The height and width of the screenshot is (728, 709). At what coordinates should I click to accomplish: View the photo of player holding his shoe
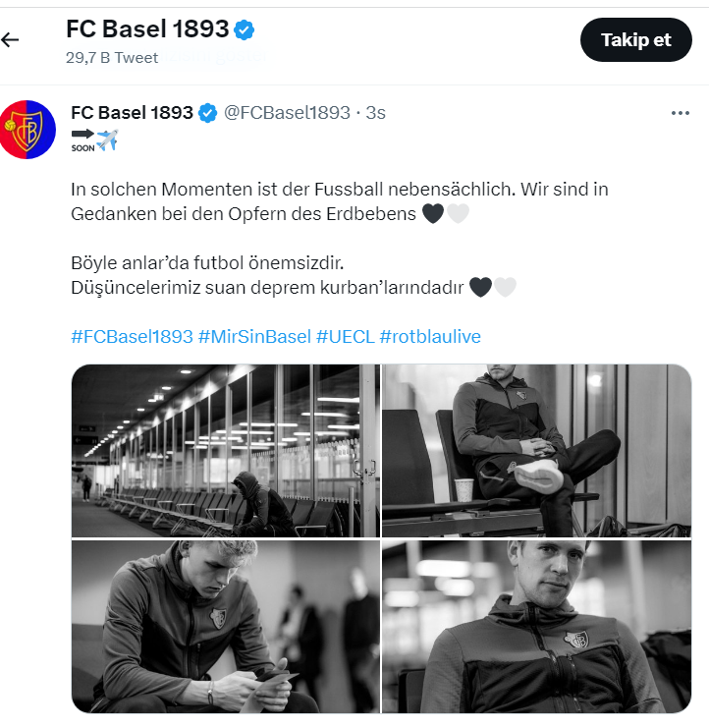pyautogui.click(x=536, y=450)
